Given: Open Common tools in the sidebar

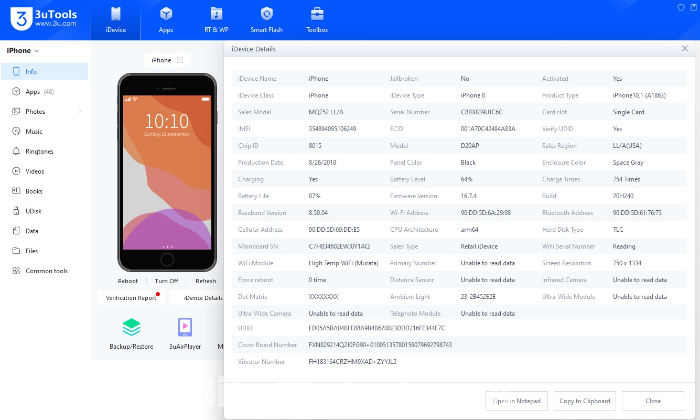Looking at the screenshot, I should (44, 271).
